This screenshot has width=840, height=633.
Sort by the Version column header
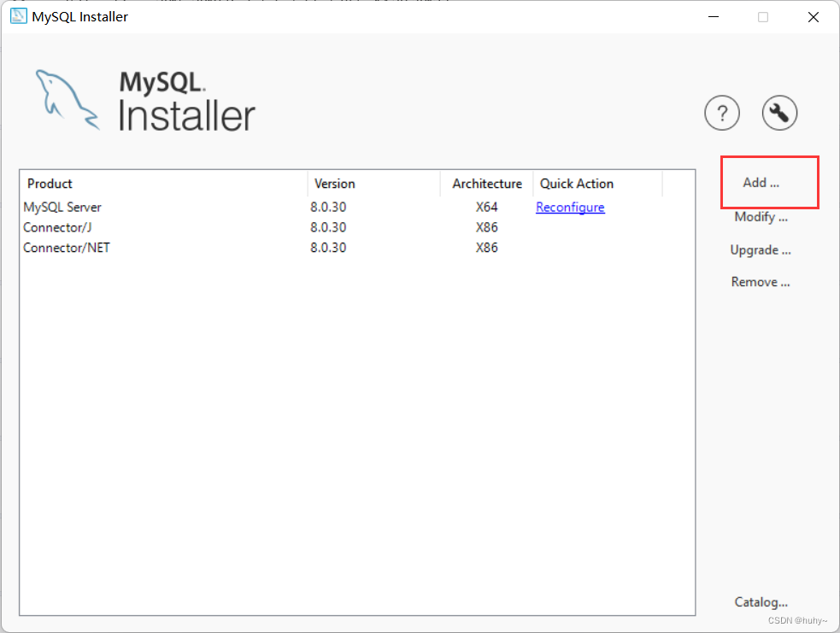click(374, 184)
